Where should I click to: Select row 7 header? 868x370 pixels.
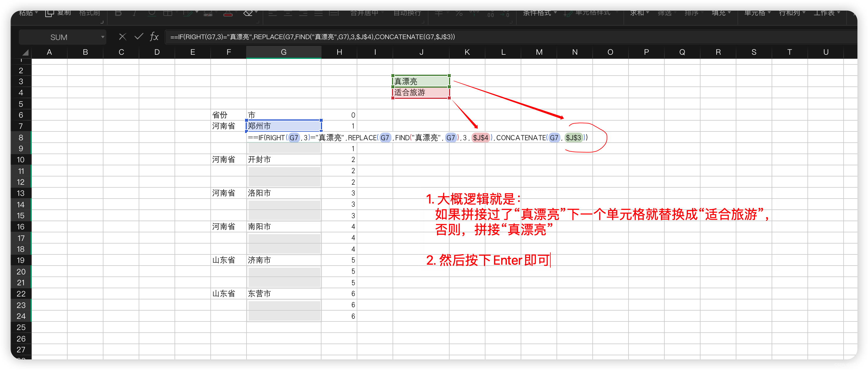[x=21, y=126]
